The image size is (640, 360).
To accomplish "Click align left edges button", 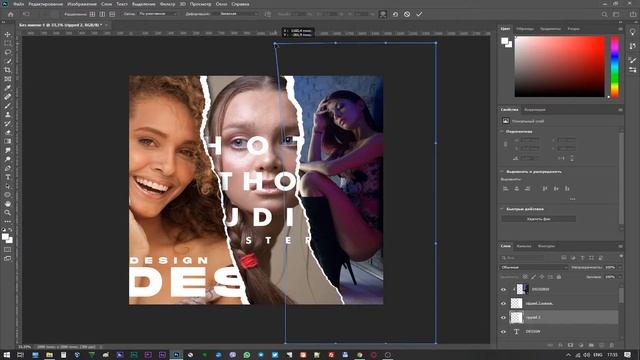I will (506, 189).
